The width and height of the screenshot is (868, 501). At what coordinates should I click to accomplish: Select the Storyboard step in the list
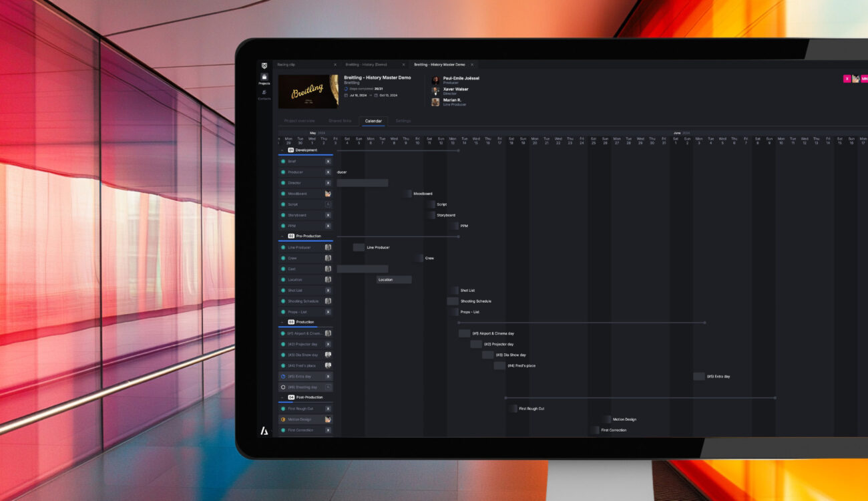306,215
